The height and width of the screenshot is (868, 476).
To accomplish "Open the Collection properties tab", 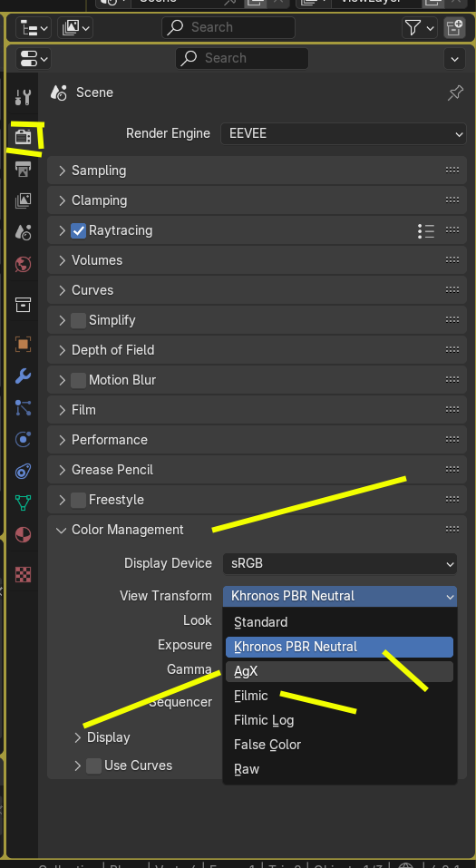I will pyautogui.click(x=23, y=305).
